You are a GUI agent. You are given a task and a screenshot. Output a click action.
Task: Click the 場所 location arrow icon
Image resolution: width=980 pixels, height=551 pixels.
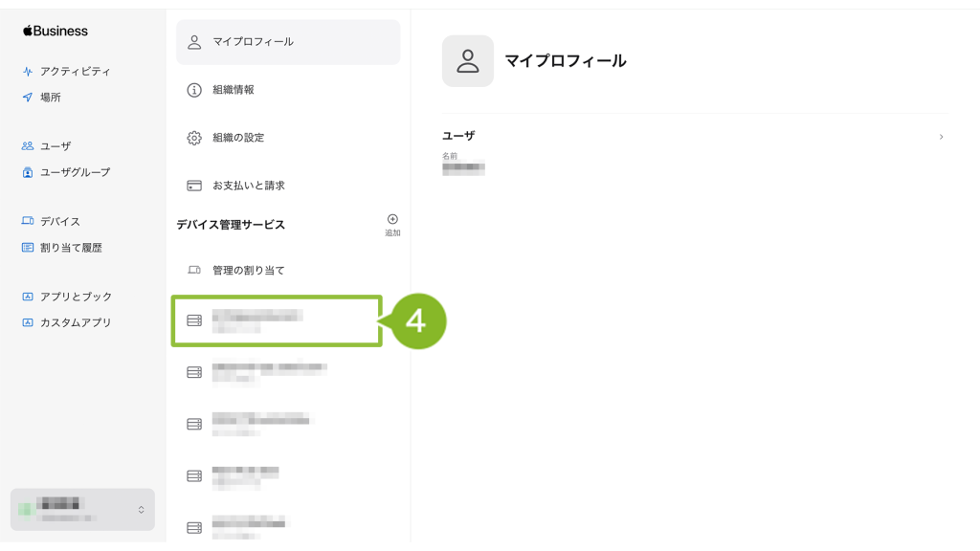[x=28, y=98]
